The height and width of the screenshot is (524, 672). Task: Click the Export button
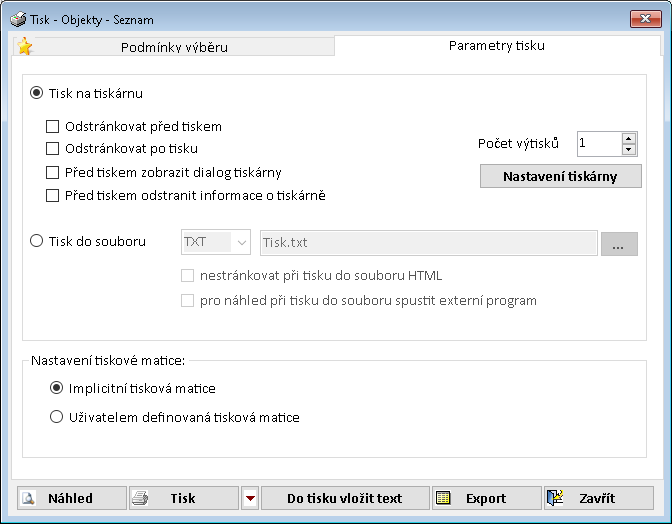485,498
